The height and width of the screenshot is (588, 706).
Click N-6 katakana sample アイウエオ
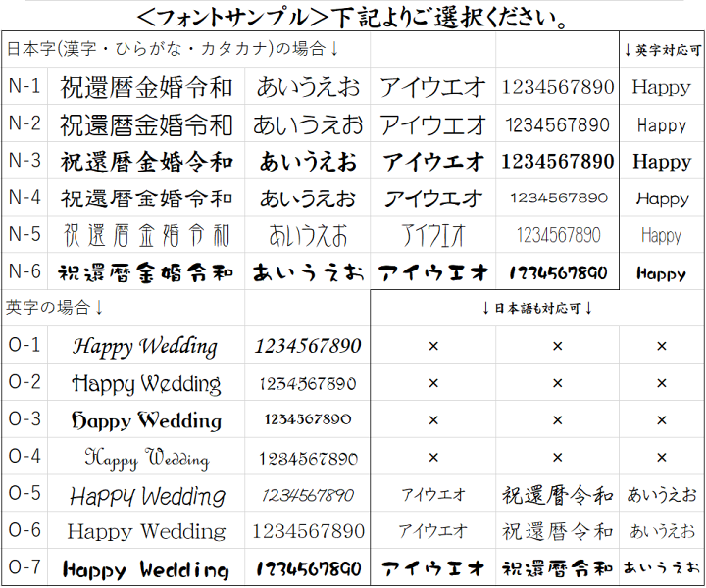[433, 272]
